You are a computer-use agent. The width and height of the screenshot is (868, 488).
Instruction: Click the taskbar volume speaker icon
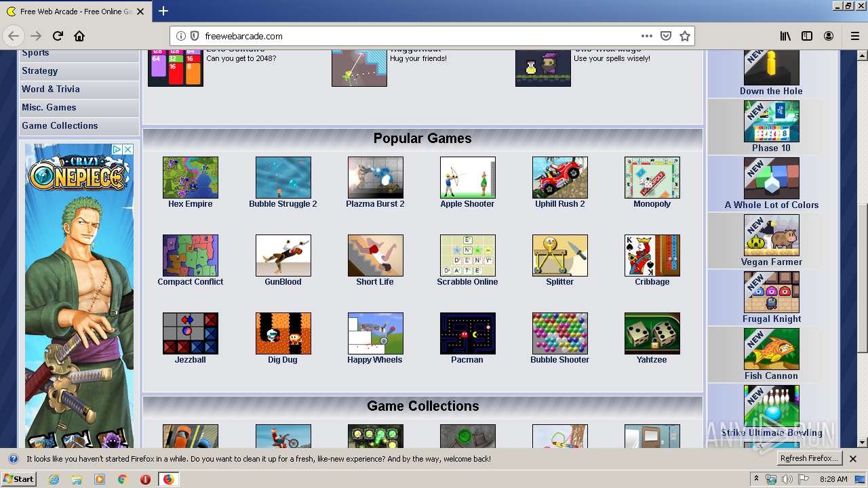[x=787, y=479]
